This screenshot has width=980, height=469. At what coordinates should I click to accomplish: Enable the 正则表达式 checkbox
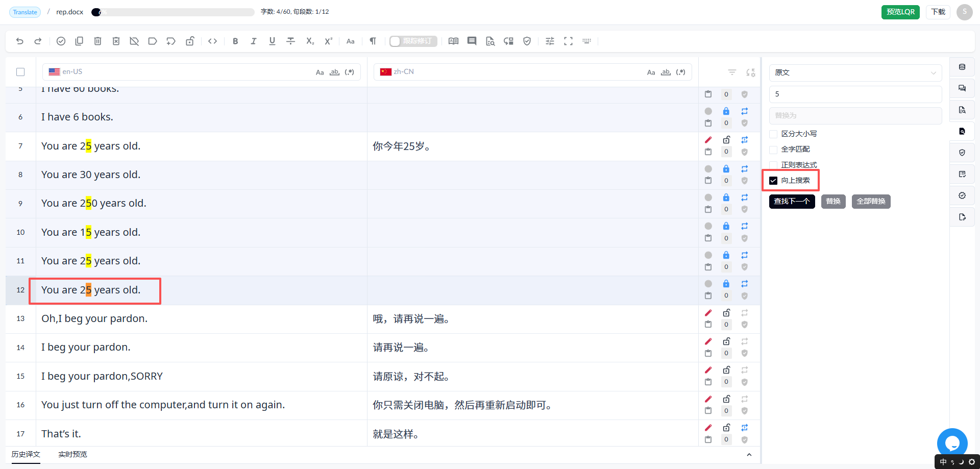click(773, 165)
